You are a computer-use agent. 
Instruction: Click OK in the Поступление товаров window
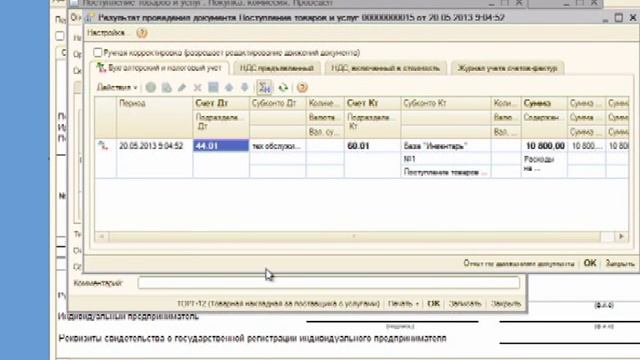(x=433, y=304)
